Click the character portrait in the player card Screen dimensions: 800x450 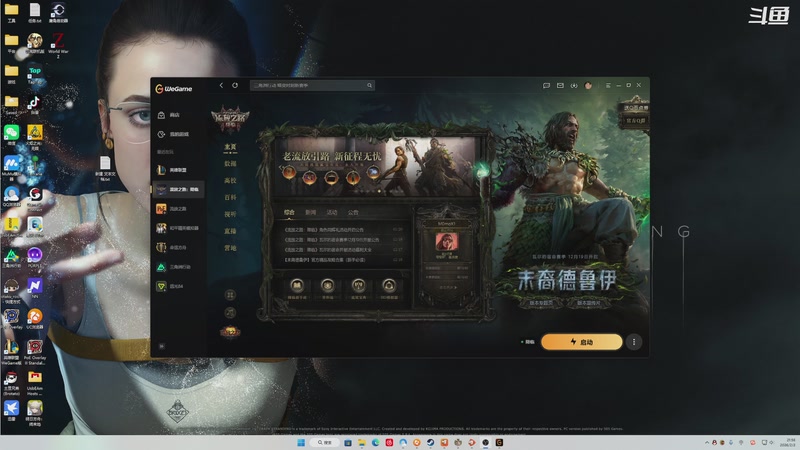446,241
